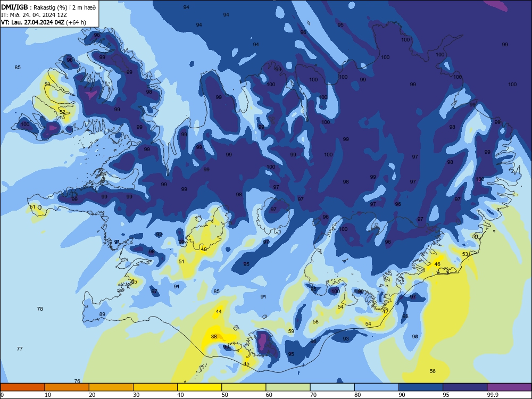Click the '(+64 h)' forecast offset text

76,22
